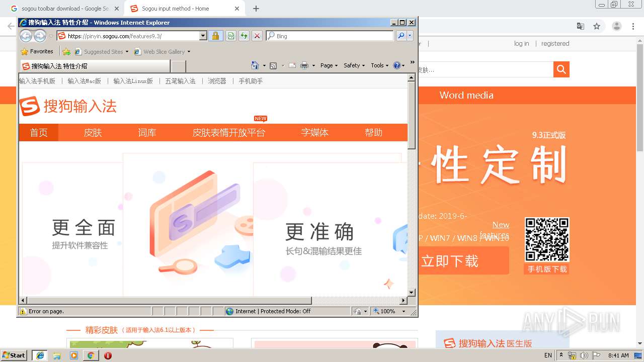The width and height of the screenshot is (644, 362).
Task: Open Internet Explorer from taskbar
Action: [40, 355]
